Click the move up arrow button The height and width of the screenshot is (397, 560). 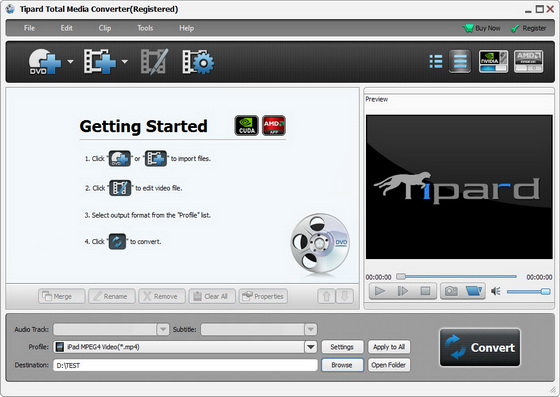pos(326,296)
